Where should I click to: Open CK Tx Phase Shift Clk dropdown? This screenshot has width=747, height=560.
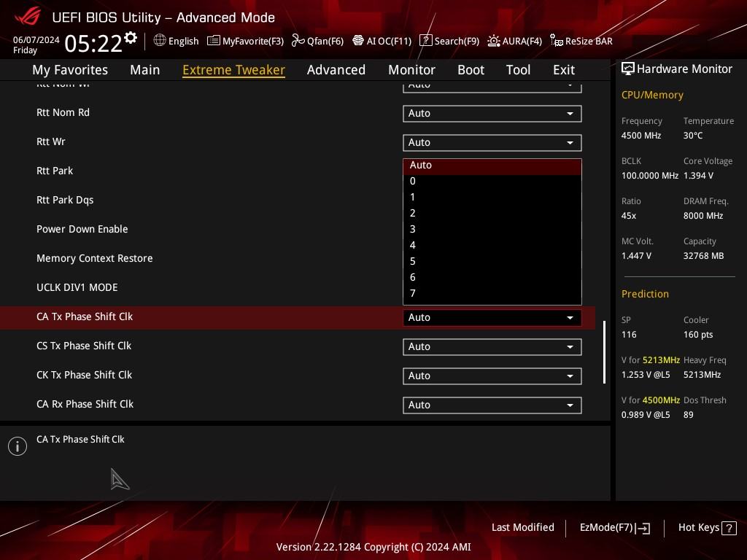[x=492, y=376]
